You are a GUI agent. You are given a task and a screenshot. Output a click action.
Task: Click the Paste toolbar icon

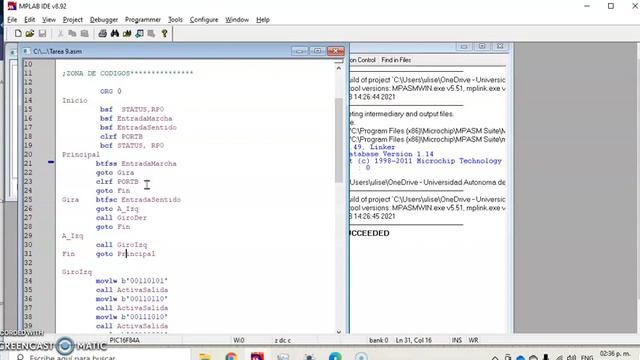[x=84, y=33]
